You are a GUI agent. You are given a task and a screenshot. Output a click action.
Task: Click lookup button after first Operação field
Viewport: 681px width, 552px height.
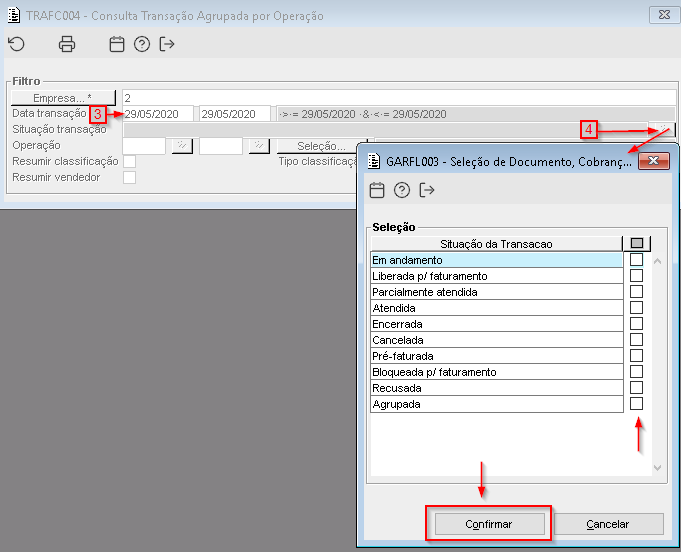[182, 146]
